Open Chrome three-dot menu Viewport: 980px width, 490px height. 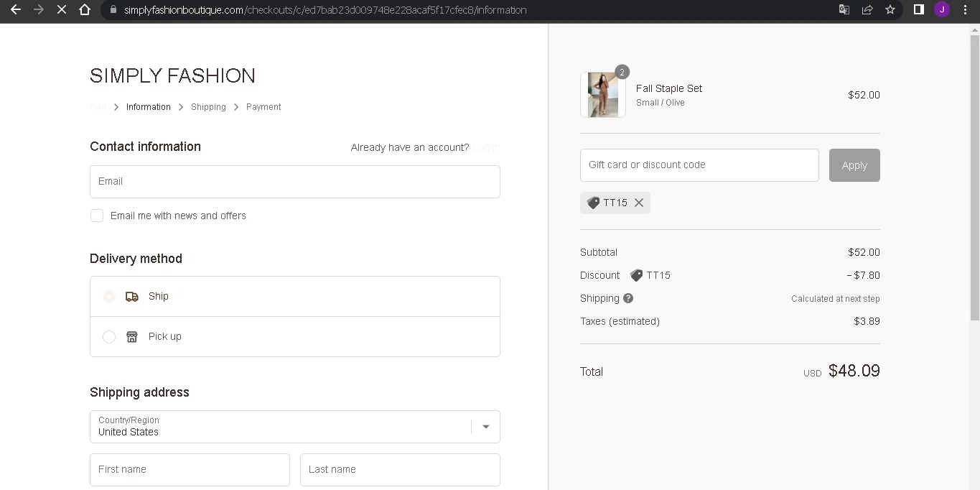click(965, 10)
